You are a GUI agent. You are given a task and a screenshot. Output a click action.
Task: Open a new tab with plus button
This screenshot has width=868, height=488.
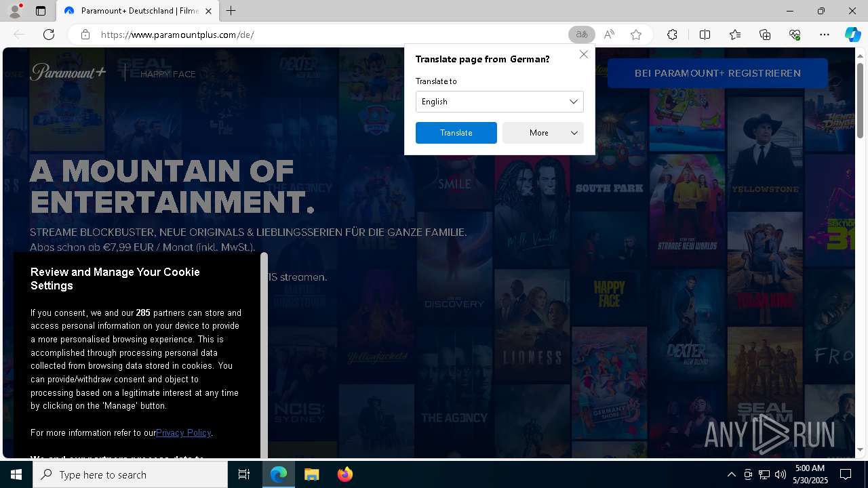(231, 11)
